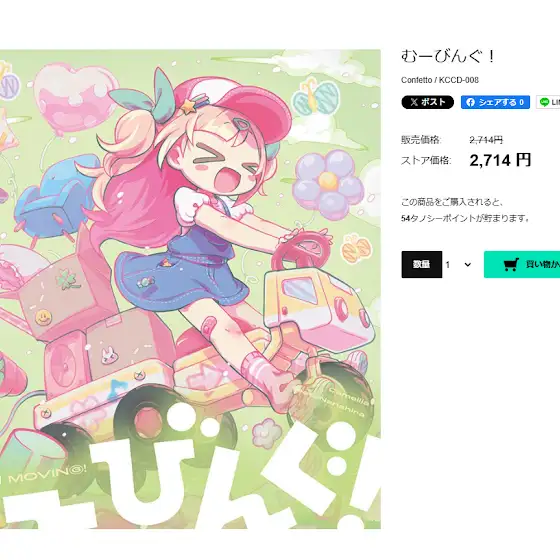Click the black 数量 label box

click(422, 264)
